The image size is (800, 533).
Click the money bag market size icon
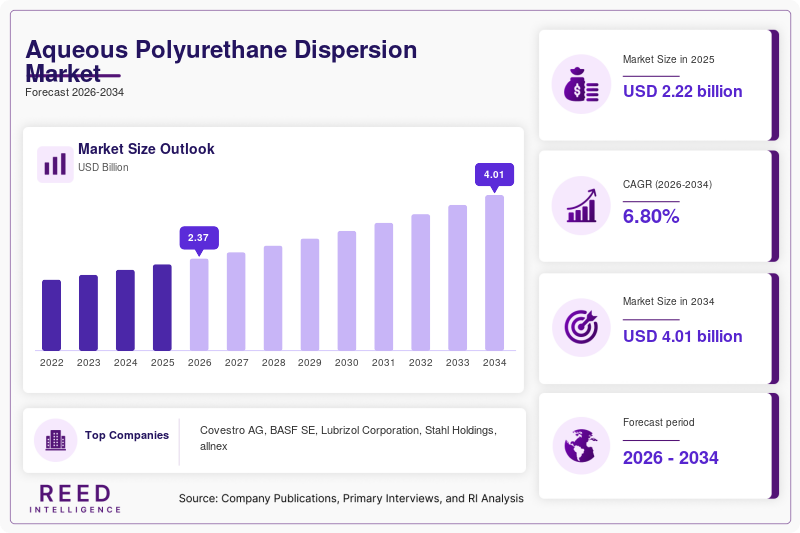pos(581,84)
